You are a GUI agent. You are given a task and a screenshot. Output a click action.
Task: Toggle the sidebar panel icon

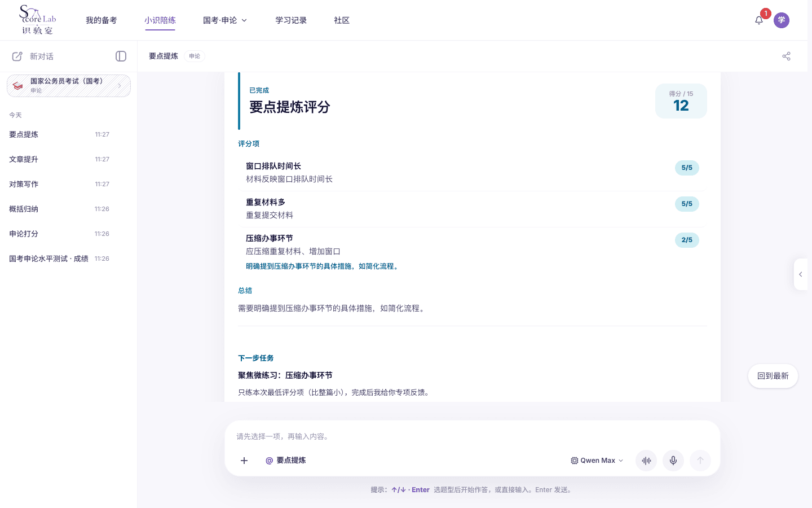point(121,56)
